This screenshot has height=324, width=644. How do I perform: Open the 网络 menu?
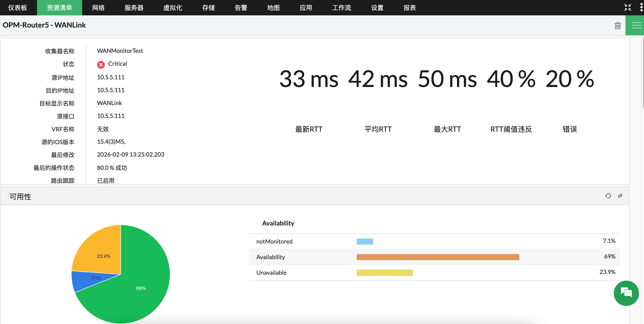(x=98, y=7)
